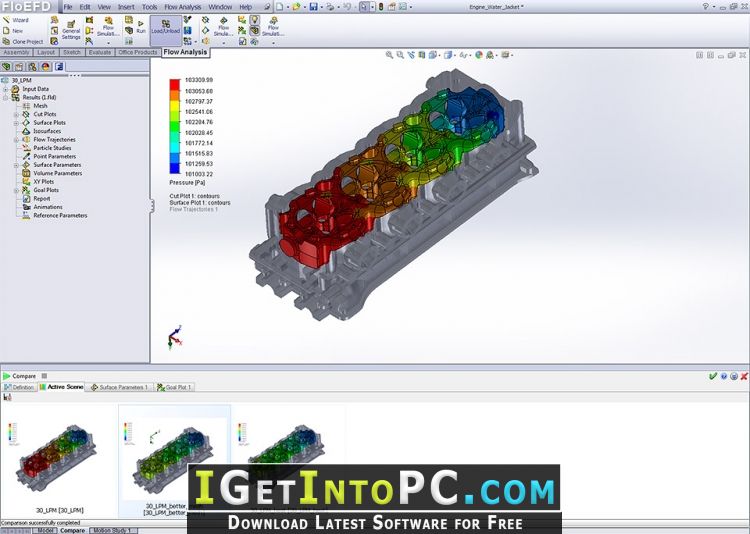Click the zoom to area icon
The image size is (750, 534).
point(400,55)
